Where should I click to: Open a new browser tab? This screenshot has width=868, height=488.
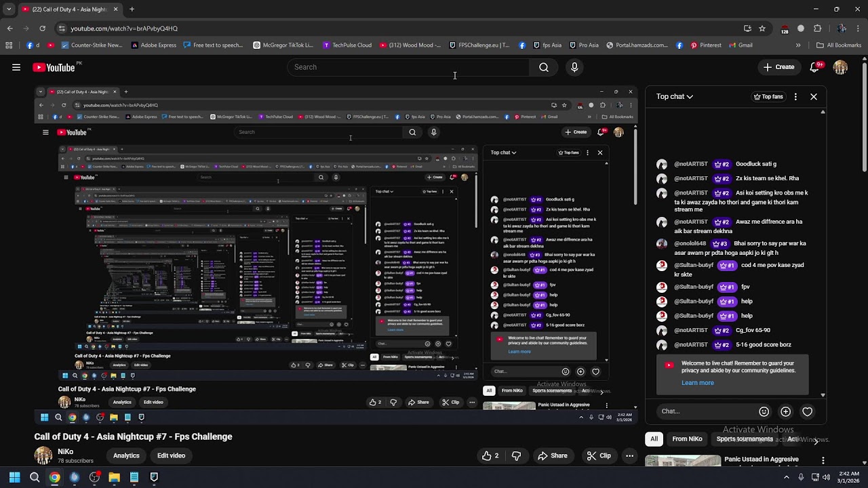pos(132,9)
